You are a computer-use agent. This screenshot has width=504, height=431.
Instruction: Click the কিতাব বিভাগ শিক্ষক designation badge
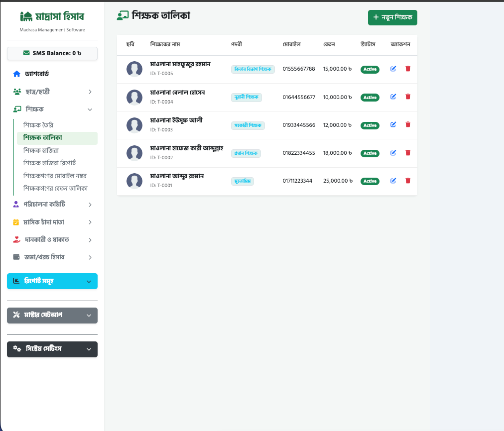(252, 69)
